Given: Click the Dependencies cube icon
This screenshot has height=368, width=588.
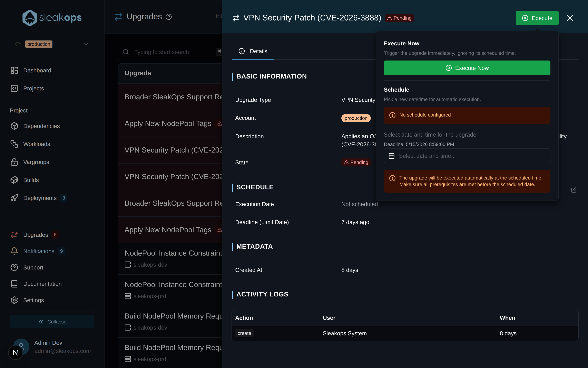Looking at the screenshot, I should (x=14, y=126).
